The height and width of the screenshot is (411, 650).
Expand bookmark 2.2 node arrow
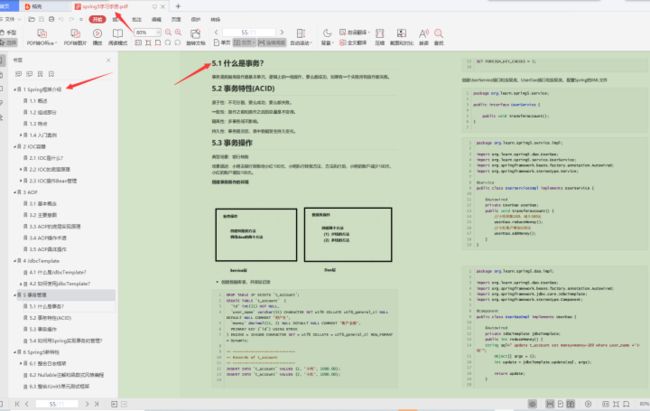pyautogui.click(x=21, y=170)
